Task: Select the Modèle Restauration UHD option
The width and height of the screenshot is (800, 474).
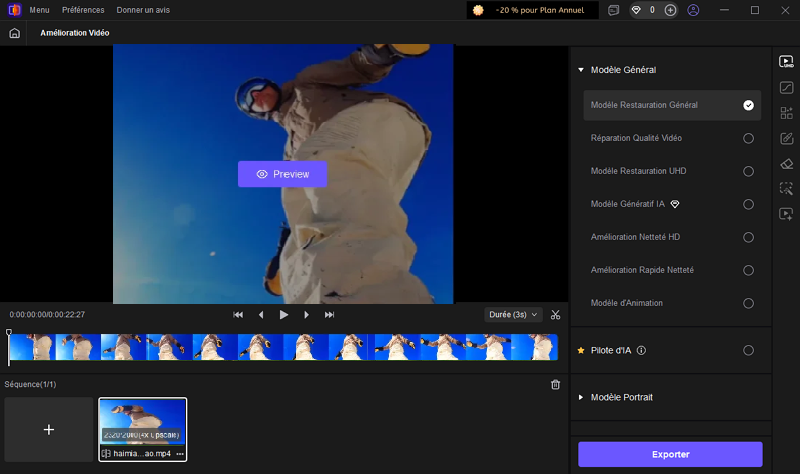Action: (x=748, y=171)
